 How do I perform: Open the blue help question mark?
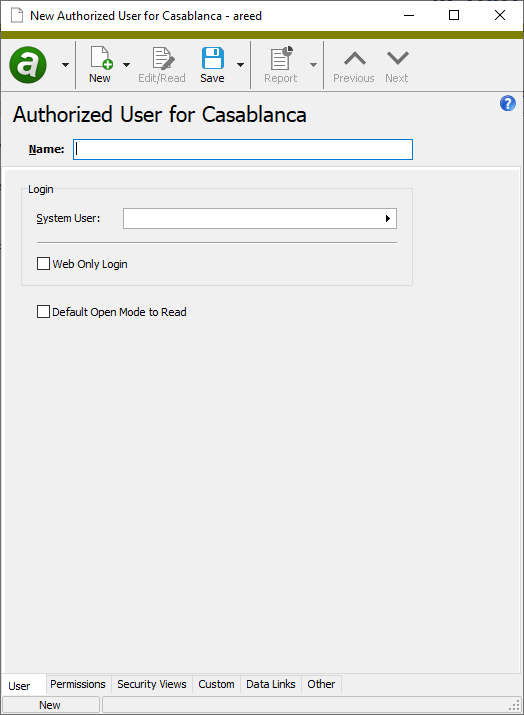[x=508, y=104]
